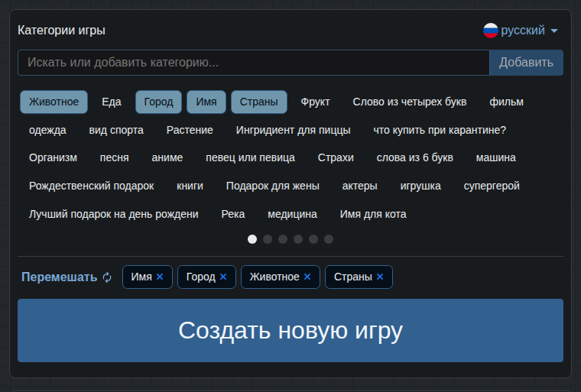Image resolution: width=581 pixels, height=392 pixels.
Task: Deselect the Город category chip
Action: click(158, 102)
